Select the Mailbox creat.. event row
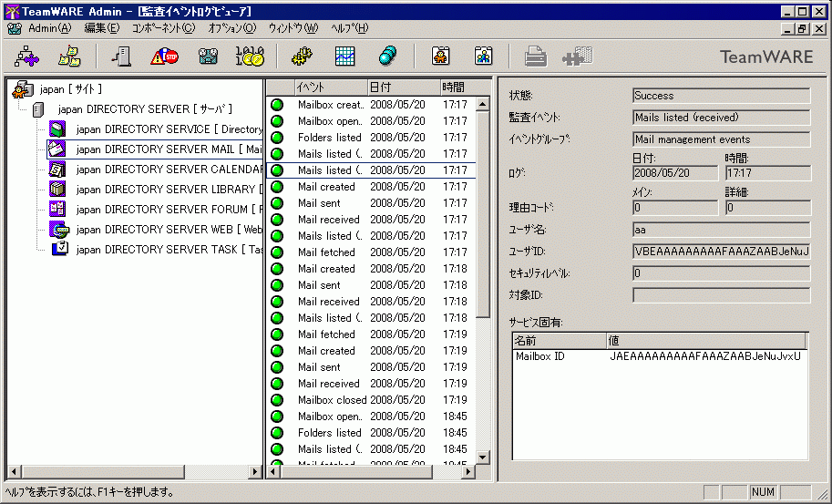This screenshot has width=832, height=504. (370, 105)
